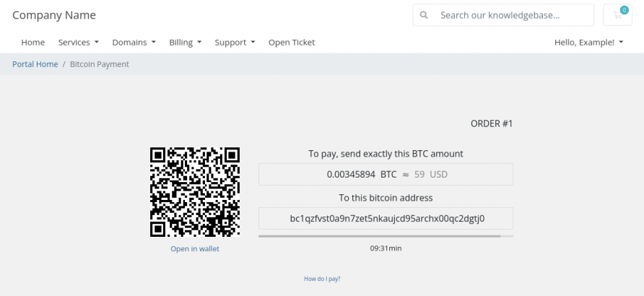Expand the Hello, Example! account menu
The height and width of the screenshot is (296, 644).
(589, 43)
